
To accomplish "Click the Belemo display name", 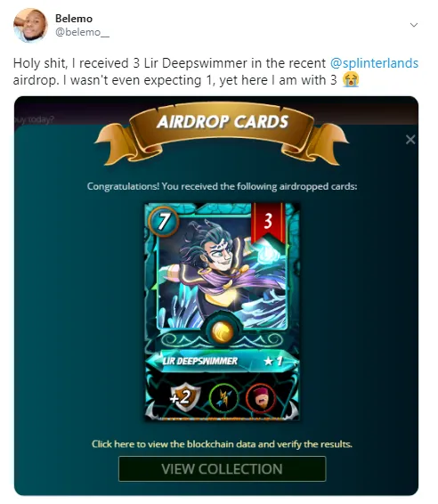I will click(x=74, y=19).
